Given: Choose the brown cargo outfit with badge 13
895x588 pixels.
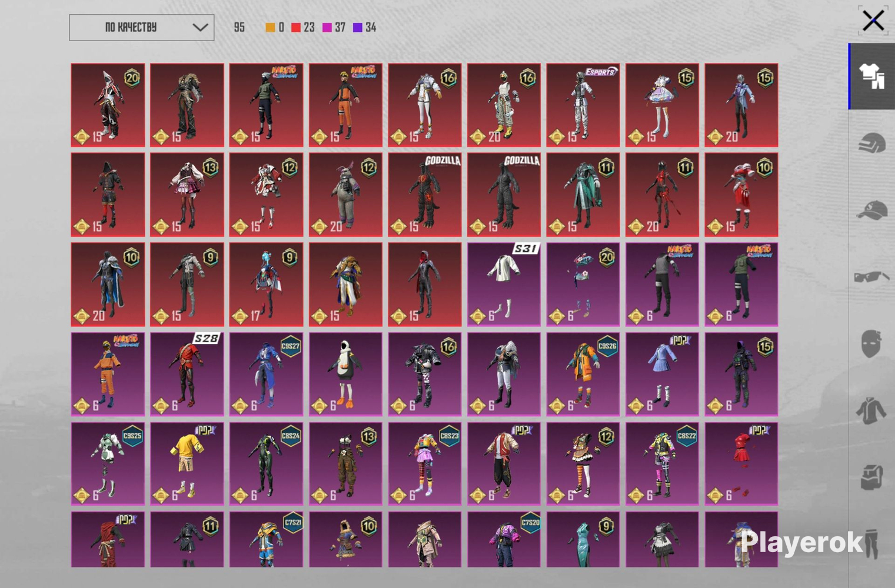Looking at the screenshot, I should coord(345,464).
